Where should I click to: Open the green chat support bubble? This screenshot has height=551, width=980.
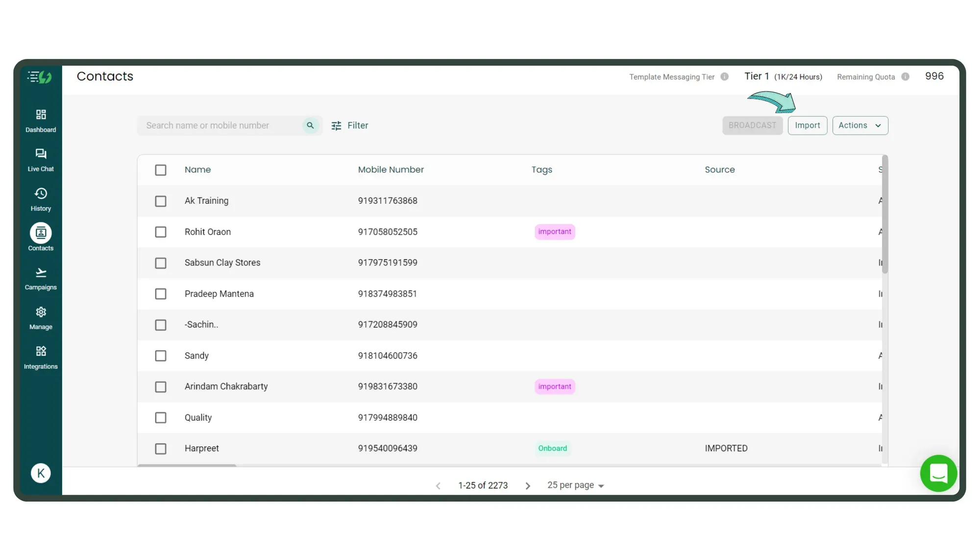pyautogui.click(x=938, y=473)
